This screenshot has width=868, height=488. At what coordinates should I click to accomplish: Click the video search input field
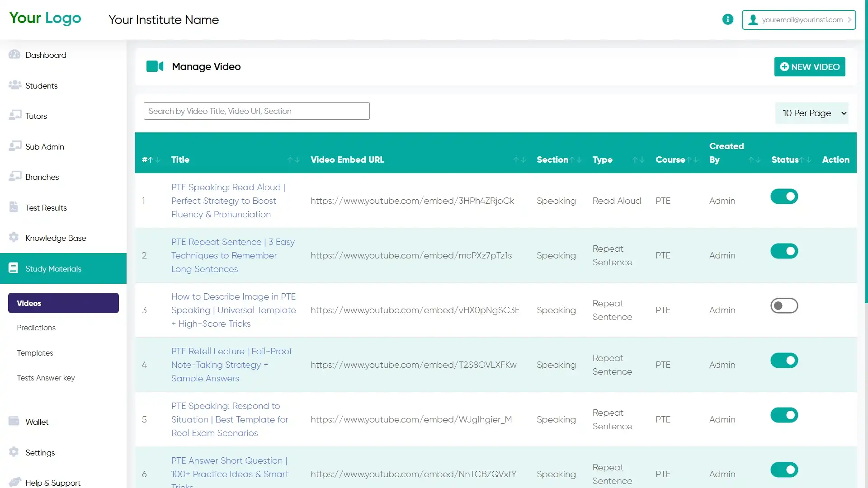pos(256,111)
